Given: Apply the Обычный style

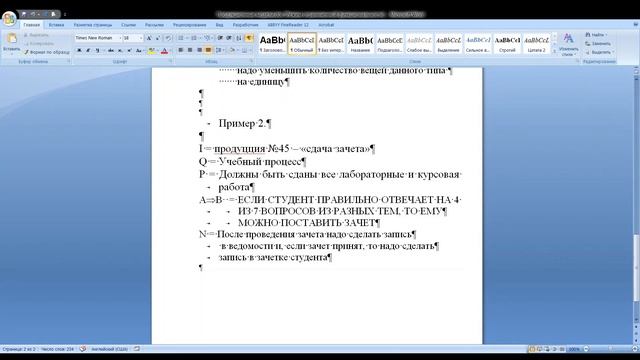Looking at the screenshot, I should (x=302, y=44).
